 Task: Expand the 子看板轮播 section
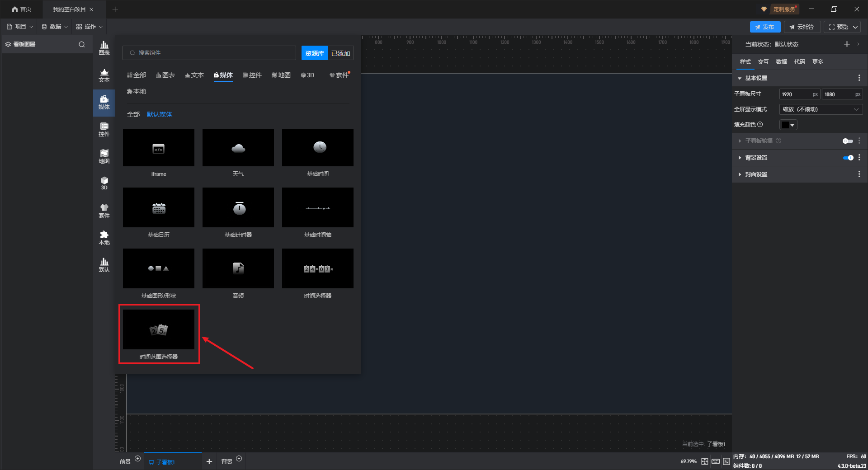[740, 141]
